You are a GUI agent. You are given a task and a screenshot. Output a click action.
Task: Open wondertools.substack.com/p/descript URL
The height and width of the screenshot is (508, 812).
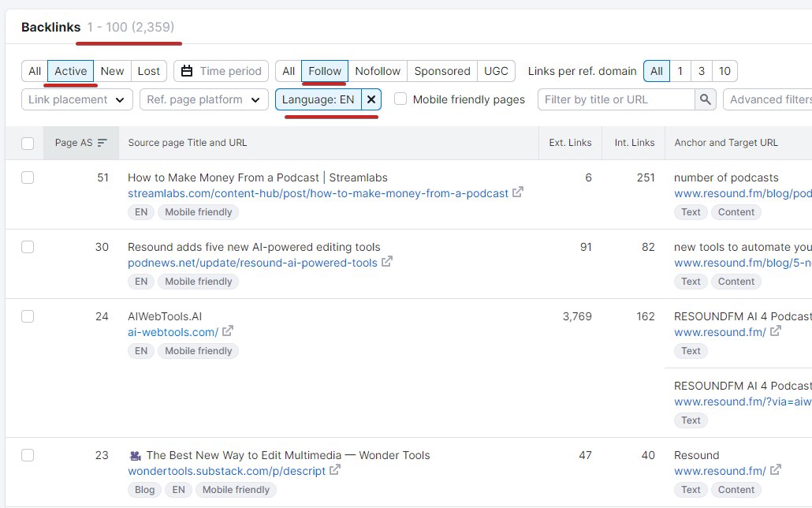[227, 471]
